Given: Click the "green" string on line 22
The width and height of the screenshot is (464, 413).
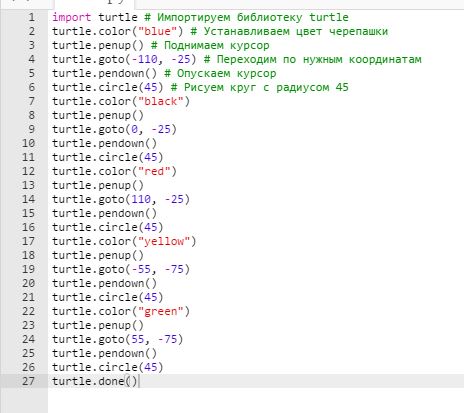Looking at the screenshot, I should (161, 311).
